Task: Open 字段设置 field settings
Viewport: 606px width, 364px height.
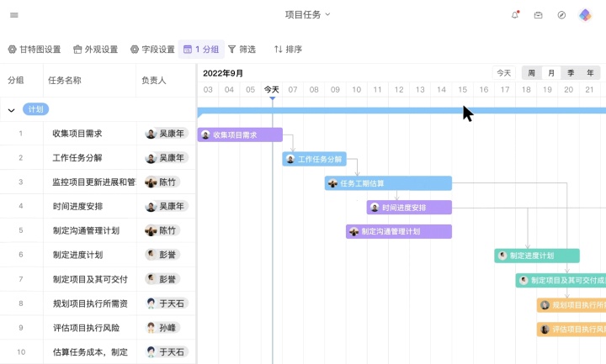Action: click(152, 49)
